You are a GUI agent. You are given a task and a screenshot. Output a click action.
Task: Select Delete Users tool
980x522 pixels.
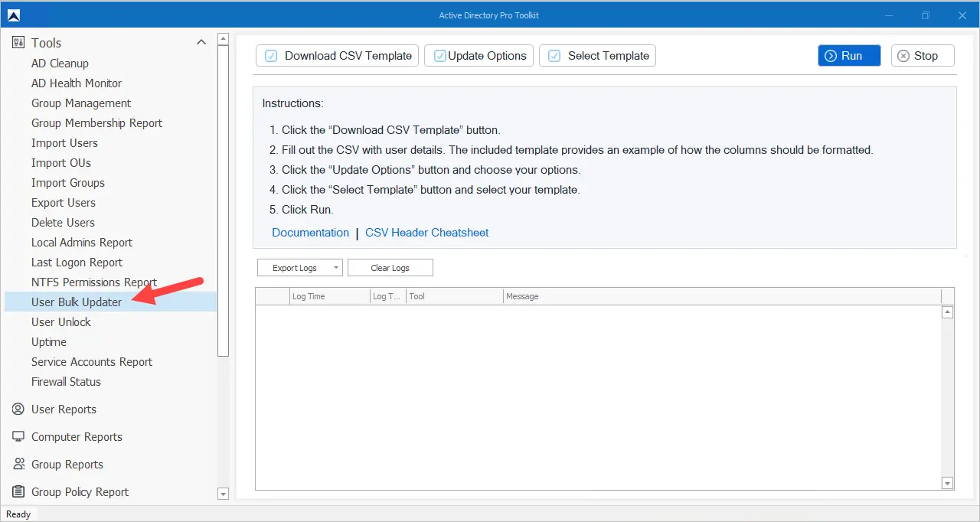coord(63,223)
